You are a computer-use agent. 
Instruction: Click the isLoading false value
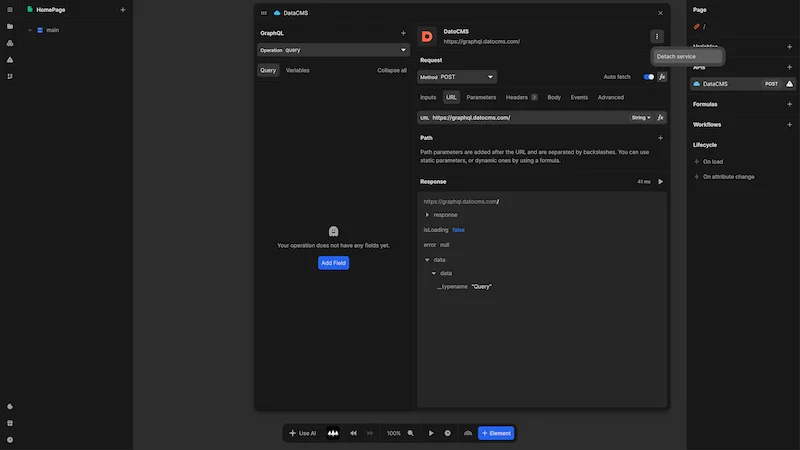[458, 230]
